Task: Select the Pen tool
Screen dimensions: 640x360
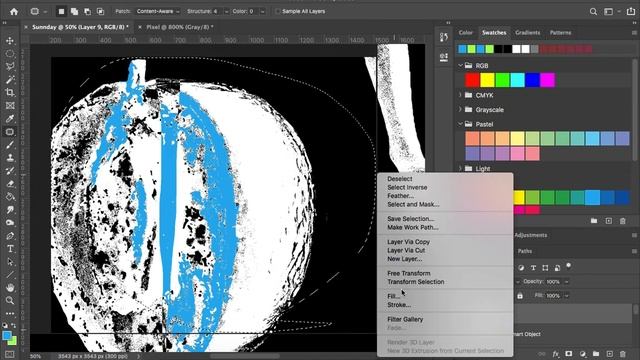Action: click(10, 236)
